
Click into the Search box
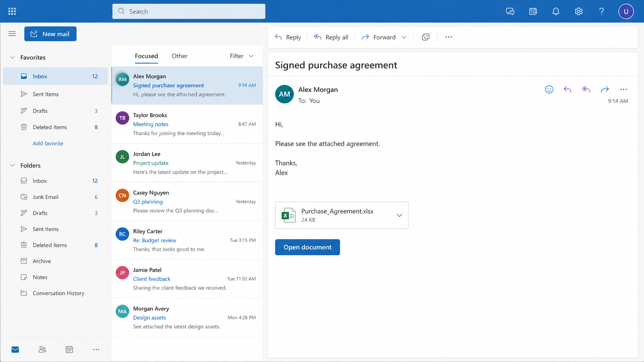coord(189,11)
